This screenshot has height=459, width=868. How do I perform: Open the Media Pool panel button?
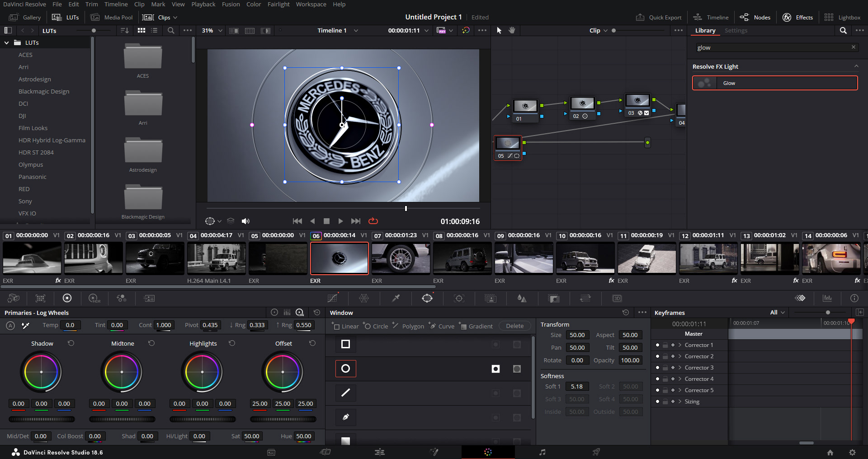(112, 18)
